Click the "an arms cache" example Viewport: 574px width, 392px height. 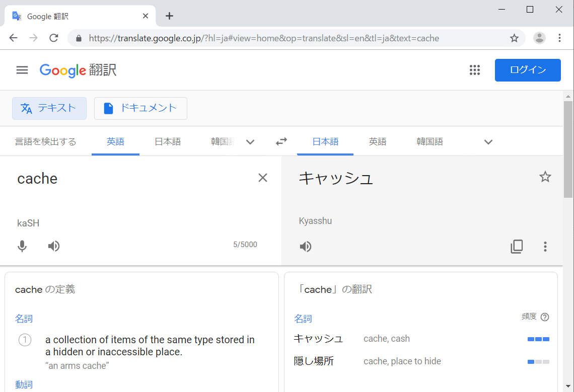click(77, 366)
